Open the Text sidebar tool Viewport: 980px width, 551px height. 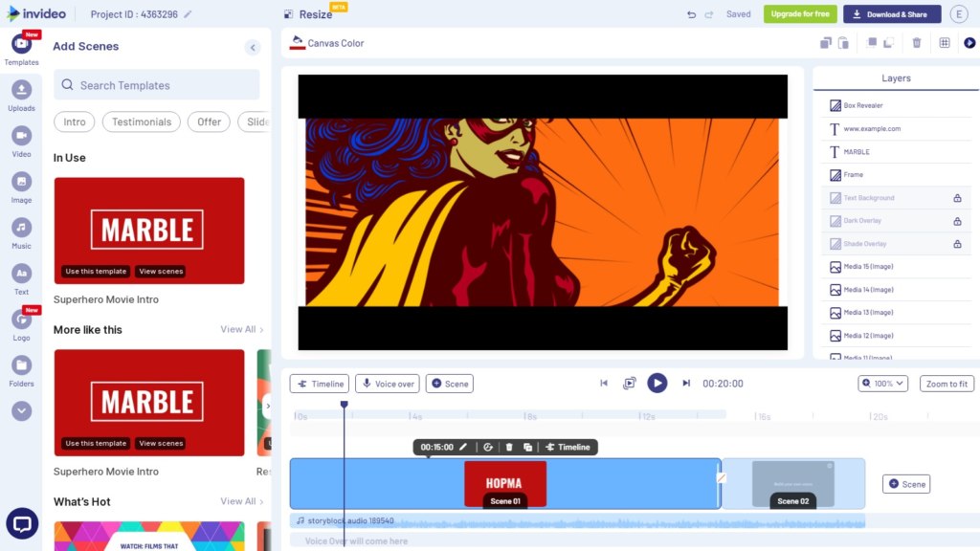coord(21,279)
